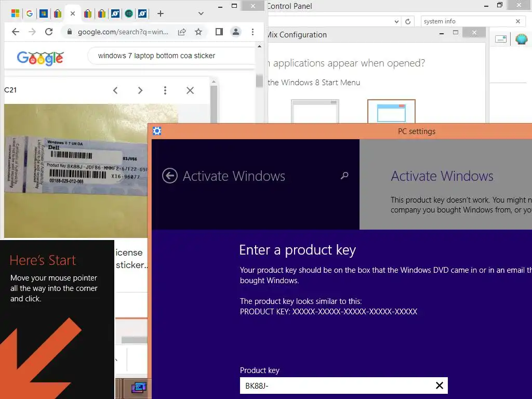Viewport: 532px width, 399px height.
Task: Click the PC settings gear icon
Action: point(157,131)
